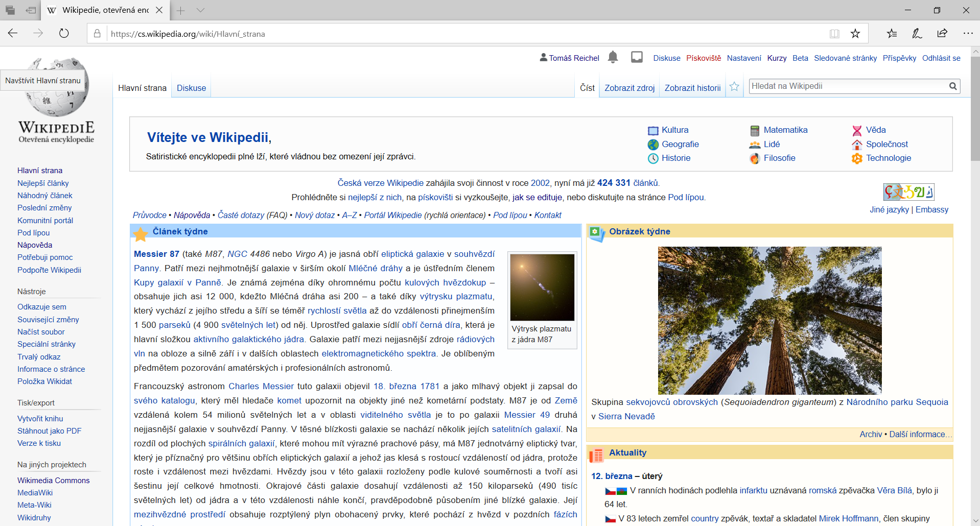Select the Číst tab
This screenshot has width=980, height=526.
point(587,88)
